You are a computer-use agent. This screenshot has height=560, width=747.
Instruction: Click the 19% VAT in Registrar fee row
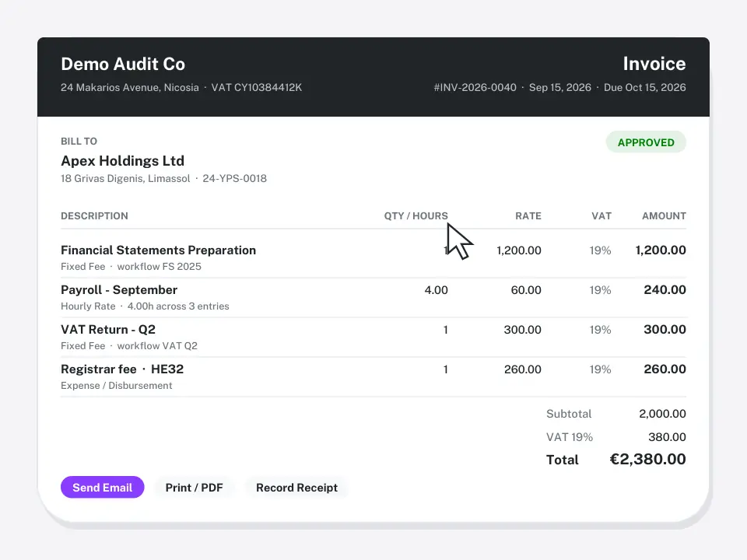[x=600, y=369]
